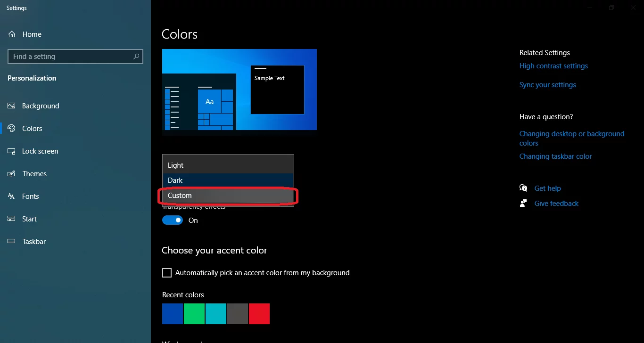Select the red recent color swatch
Screen dimensions: 644x343
pos(259,314)
